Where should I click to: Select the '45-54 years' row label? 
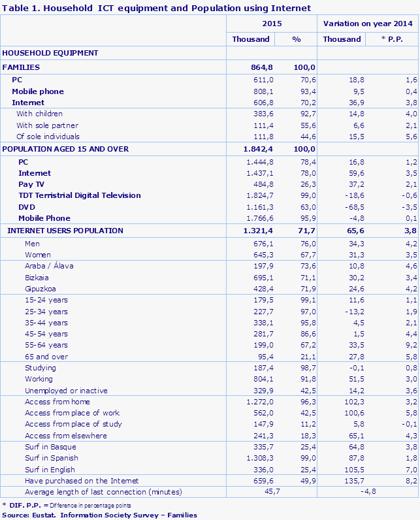(46, 334)
